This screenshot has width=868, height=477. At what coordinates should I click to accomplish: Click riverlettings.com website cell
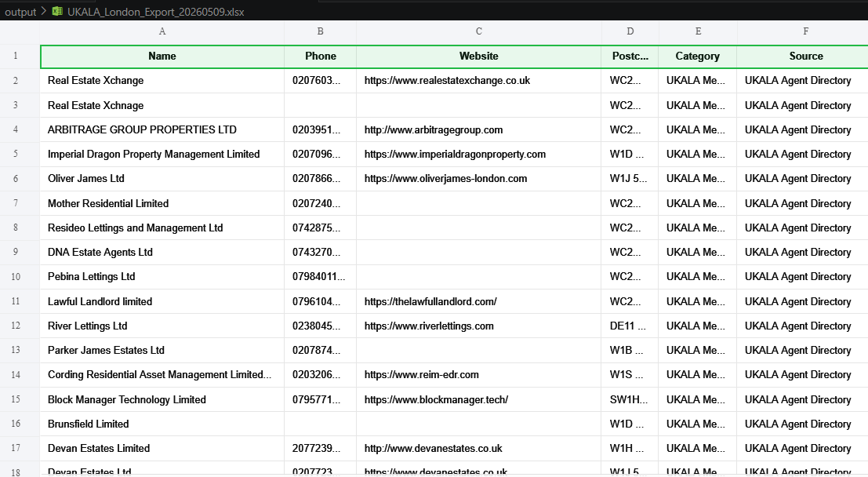[479, 326]
